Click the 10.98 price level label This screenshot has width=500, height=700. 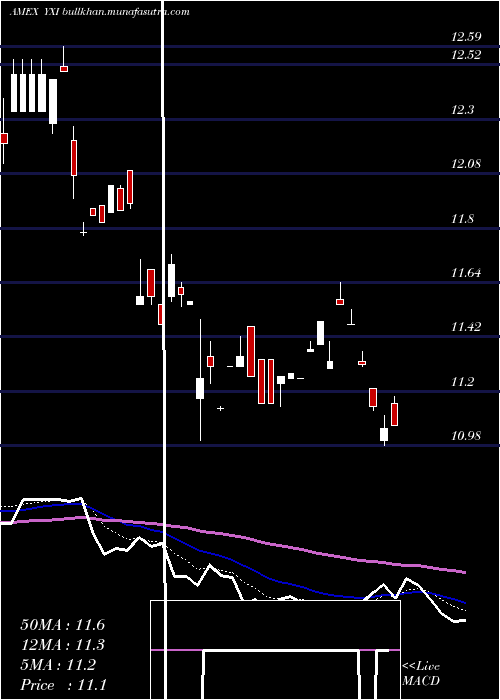pyautogui.click(x=466, y=436)
